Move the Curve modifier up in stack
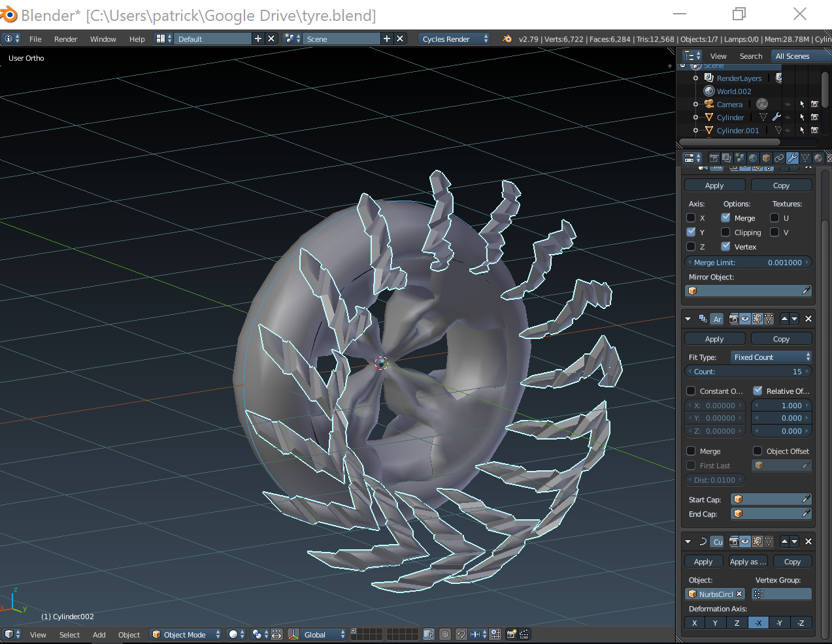Screen dimensions: 832x644 [784, 541]
